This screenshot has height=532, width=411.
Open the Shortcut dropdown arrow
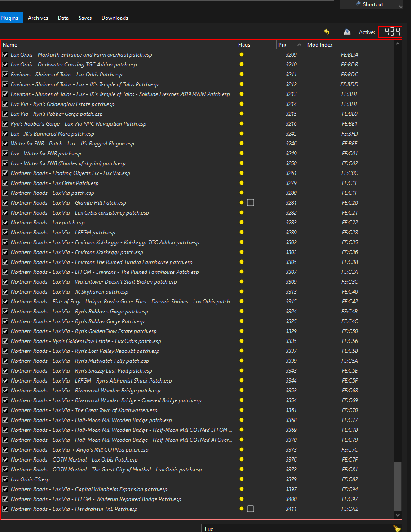click(x=401, y=6)
